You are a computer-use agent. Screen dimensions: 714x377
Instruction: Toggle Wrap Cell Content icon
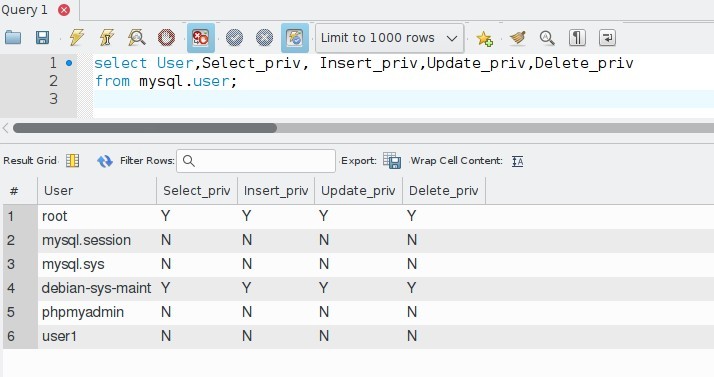pos(517,161)
